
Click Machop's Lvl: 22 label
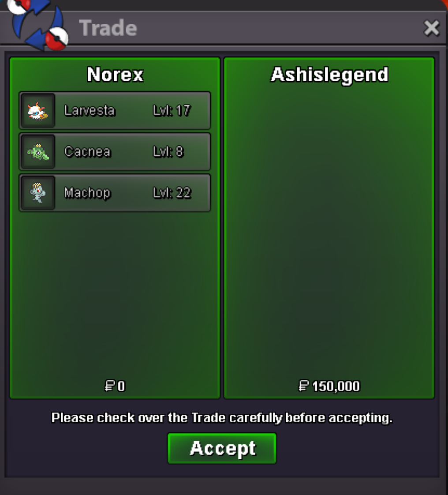(x=172, y=193)
